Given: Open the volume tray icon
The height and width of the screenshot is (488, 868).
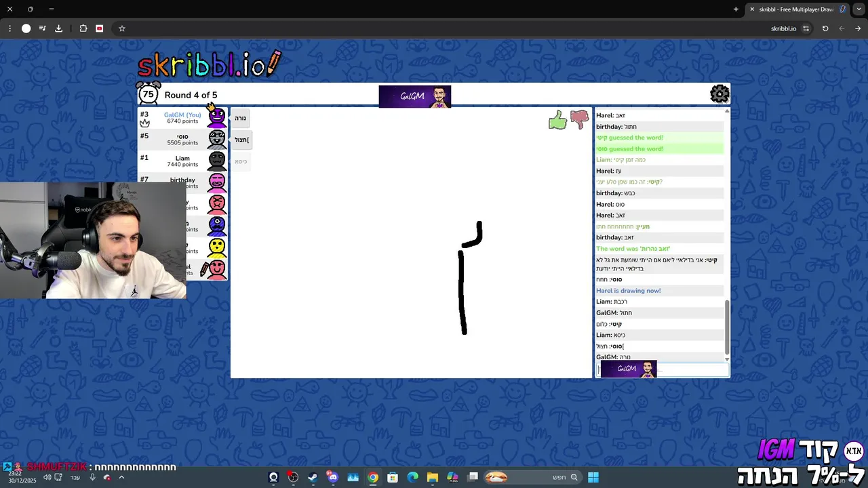Looking at the screenshot, I should 47,477.
